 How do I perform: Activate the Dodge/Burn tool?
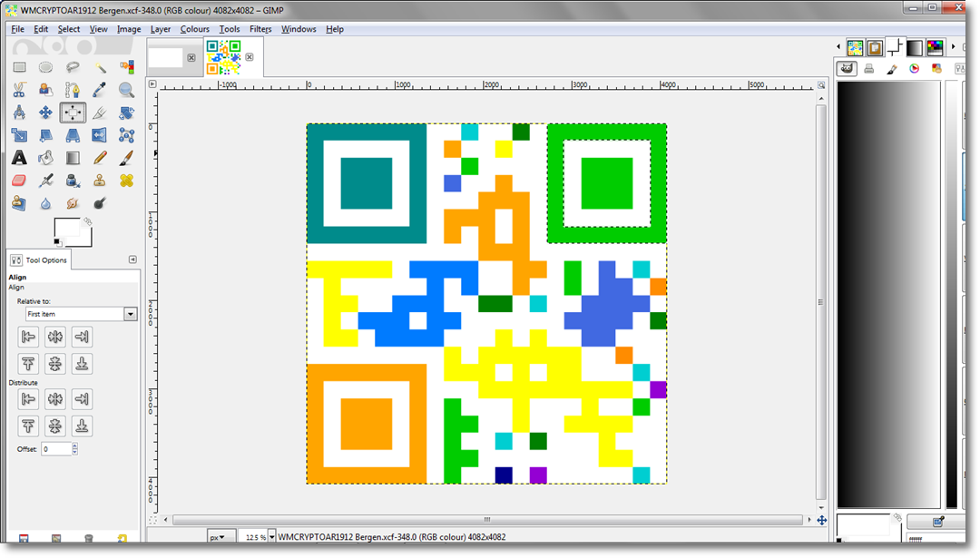tap(100, 203)
